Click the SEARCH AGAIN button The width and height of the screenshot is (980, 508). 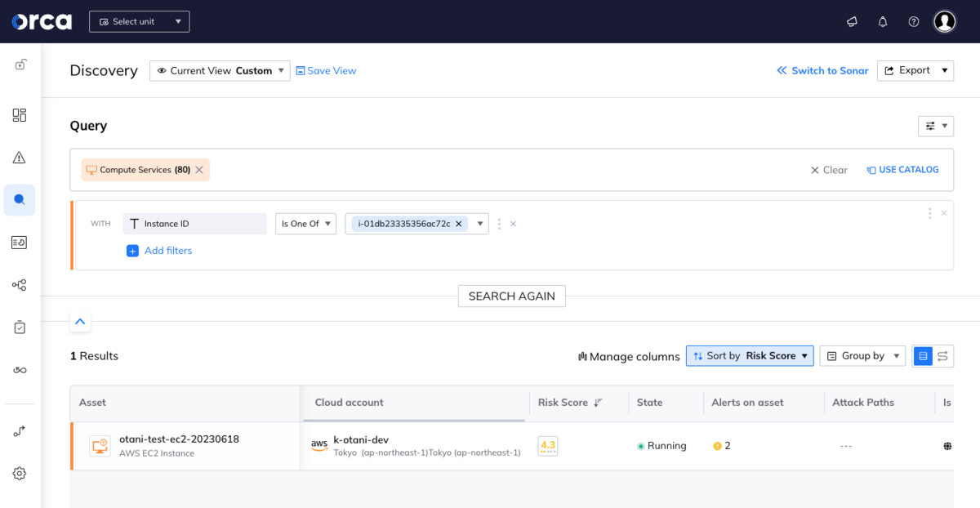(x=512, y=296)
